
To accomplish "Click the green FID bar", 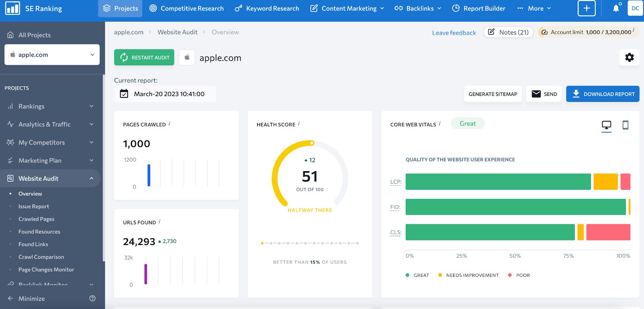I will (516, 207).
